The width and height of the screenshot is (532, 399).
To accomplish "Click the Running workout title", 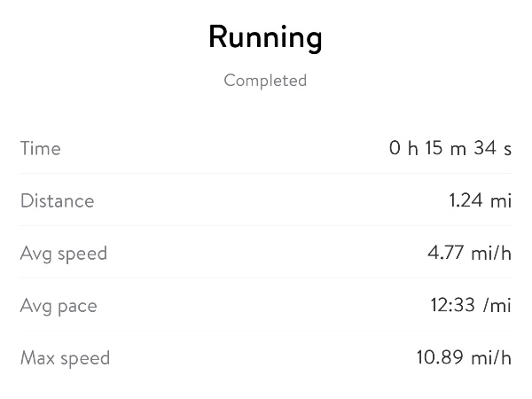I will coord(265,38).
